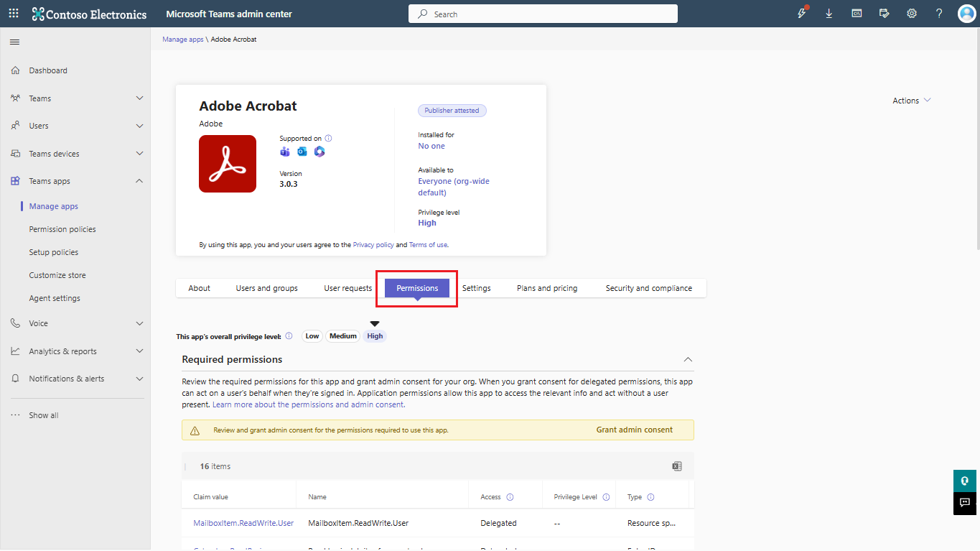Viewport: 980px width, 551px height.
Task: Expand Notifications & alerts section
Action: click(x=139, y=379)
